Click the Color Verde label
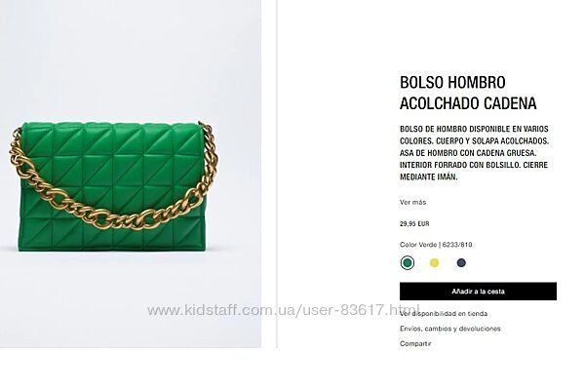This screenshot has width=585, height=392. [x=418, y=245]
